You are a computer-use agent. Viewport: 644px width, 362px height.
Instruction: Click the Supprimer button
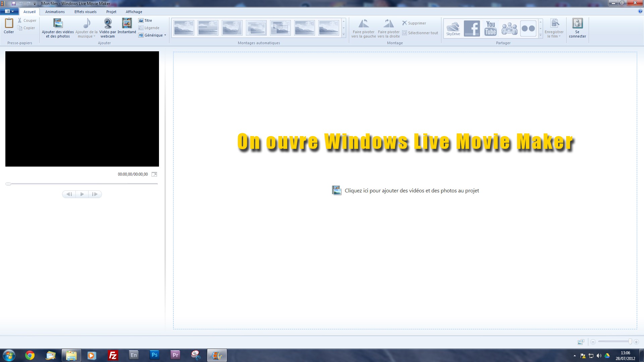(414, 23)
